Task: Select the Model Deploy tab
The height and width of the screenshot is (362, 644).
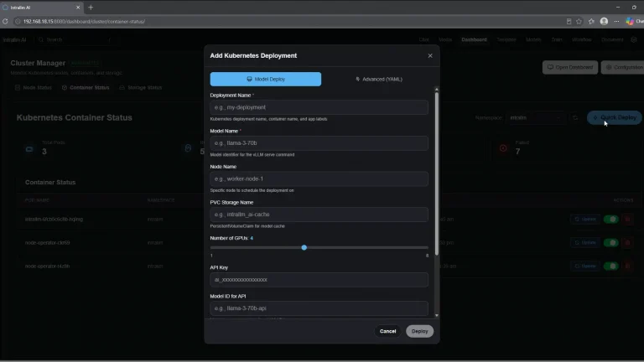Action: tap(266, 80)
